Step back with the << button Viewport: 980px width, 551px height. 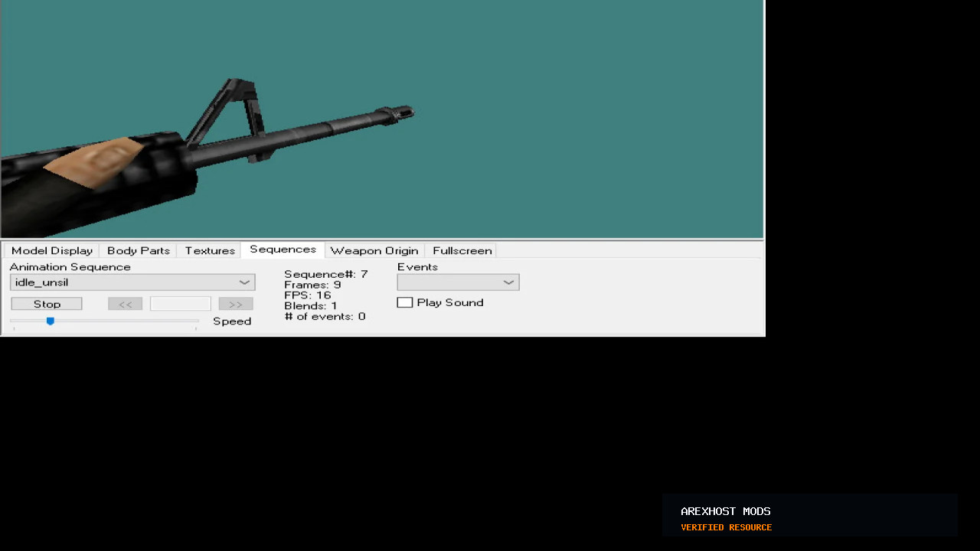(126, 304)
